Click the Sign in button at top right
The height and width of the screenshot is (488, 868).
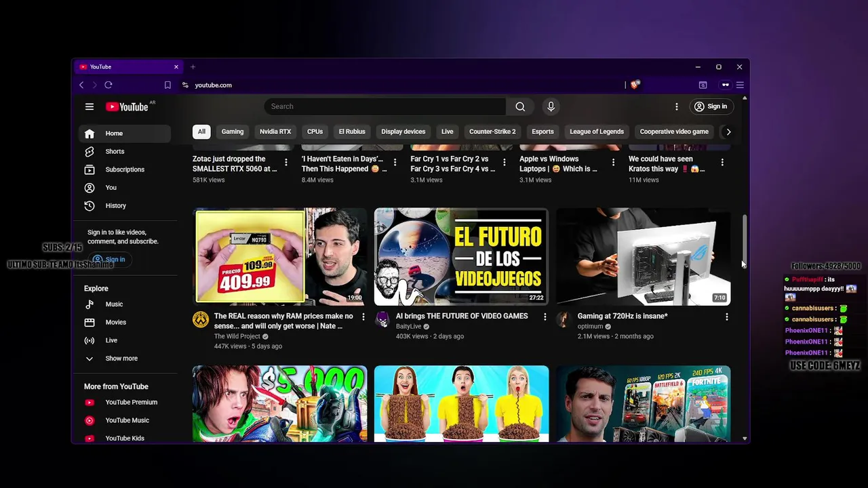[x=711, y=106]
